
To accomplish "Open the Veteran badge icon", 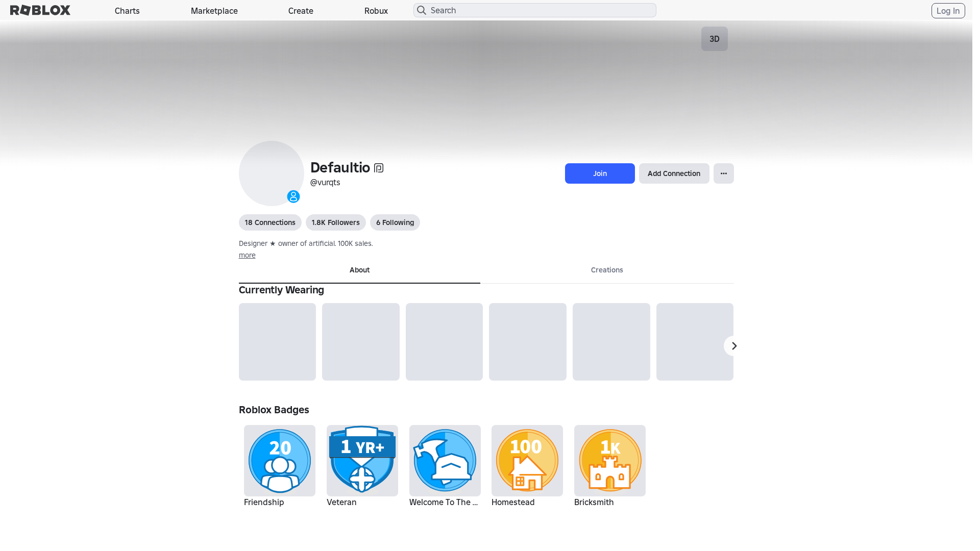I will pyautogui.click(x=362, y=461).
